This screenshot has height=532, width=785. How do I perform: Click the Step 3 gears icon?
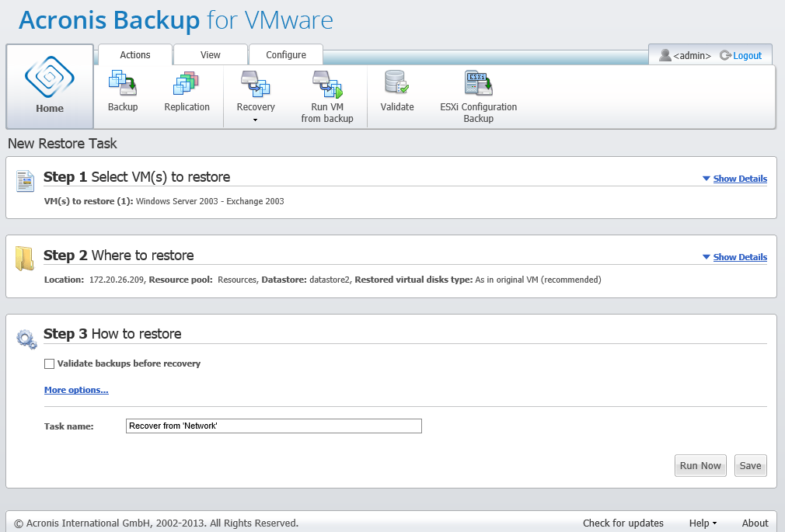click(x=26, y=339)
